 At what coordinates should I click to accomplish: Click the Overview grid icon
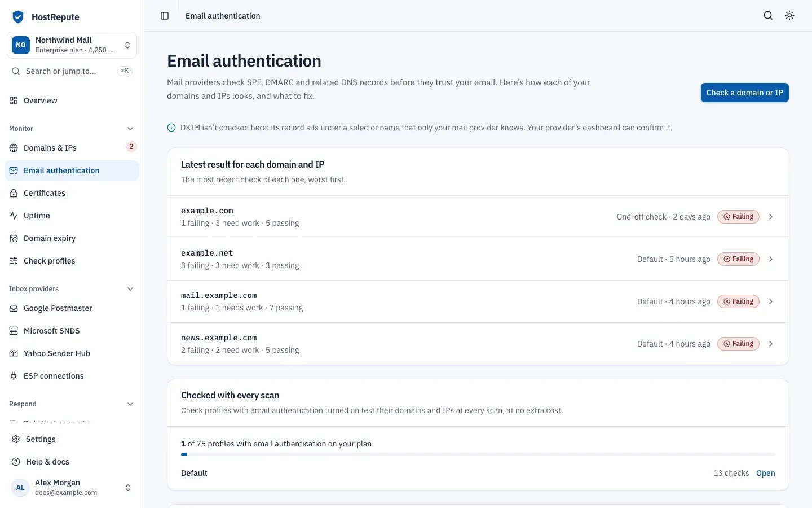(x=14, y=100)
